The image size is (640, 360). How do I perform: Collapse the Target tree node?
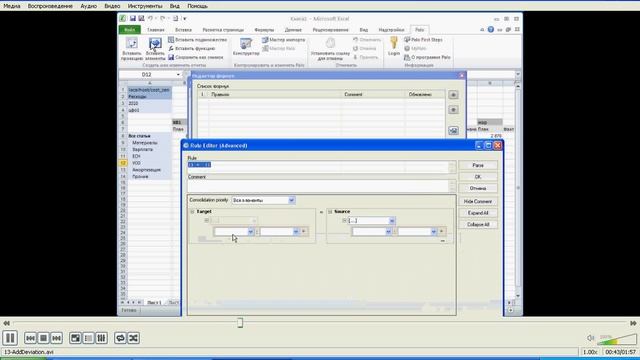(x=192, y=211)
